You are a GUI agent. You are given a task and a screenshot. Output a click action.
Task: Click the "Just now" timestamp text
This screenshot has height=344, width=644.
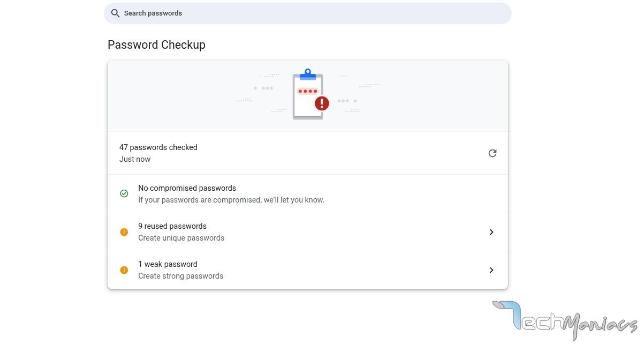pyautogui.click(x=135, y=159)
